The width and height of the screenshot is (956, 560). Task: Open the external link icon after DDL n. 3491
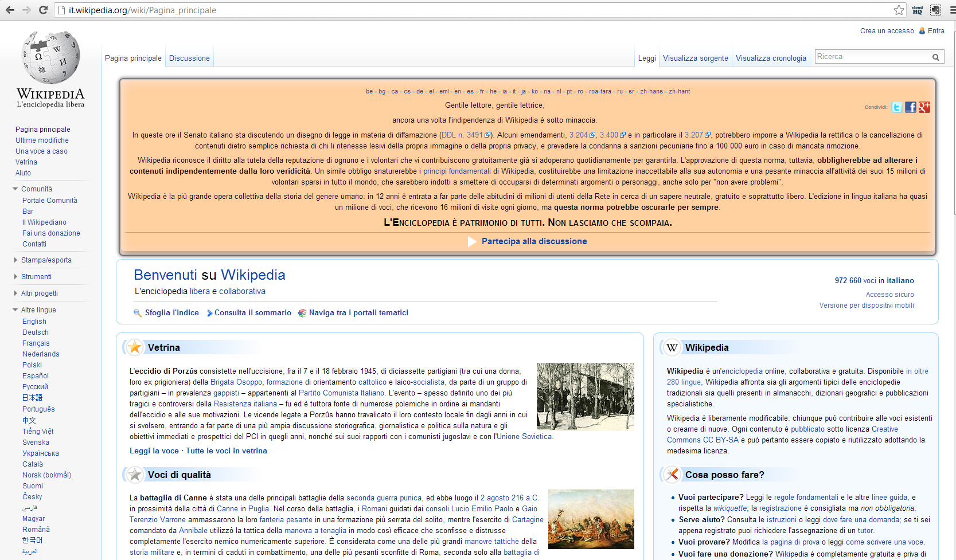point(487,135)
